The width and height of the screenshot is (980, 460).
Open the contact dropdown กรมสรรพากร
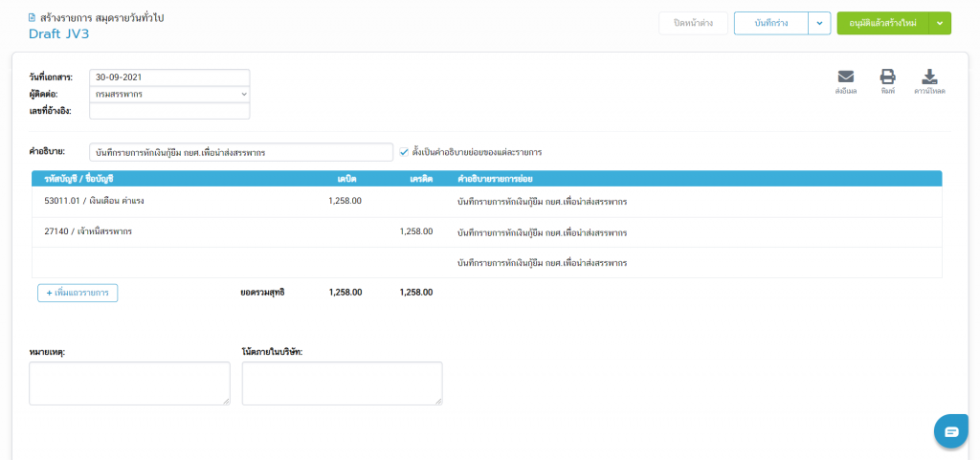[x=169, y=95]
